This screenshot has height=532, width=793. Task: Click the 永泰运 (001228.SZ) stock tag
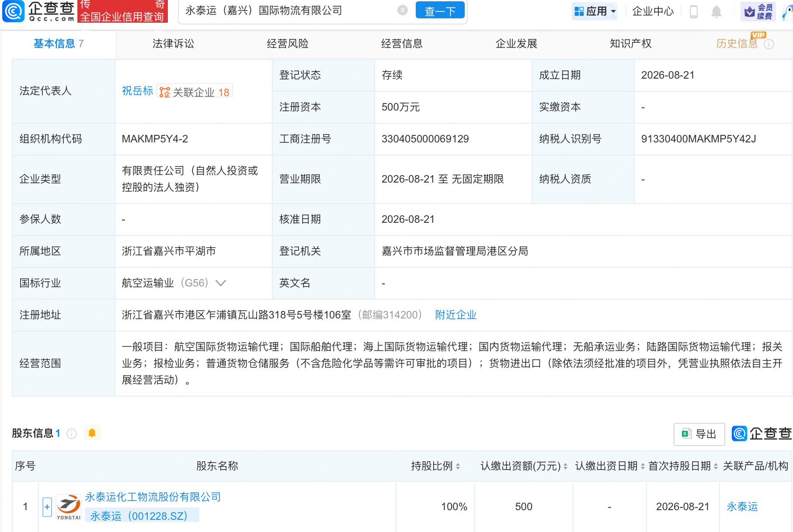click(142, 516)
